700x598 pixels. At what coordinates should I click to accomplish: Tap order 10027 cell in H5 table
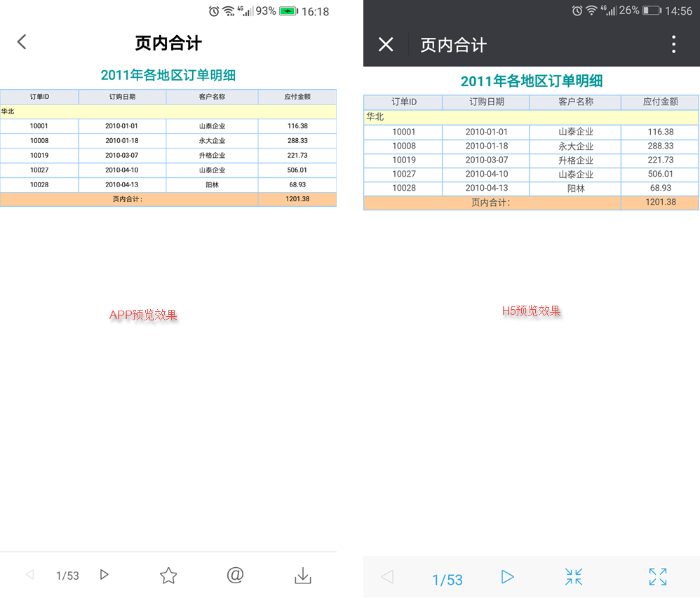[x=403, y=174]
